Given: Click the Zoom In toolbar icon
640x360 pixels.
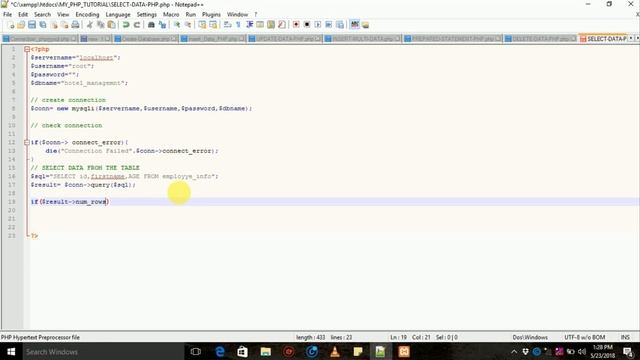Looking at the screenshot, I should (x=177, y=25).
